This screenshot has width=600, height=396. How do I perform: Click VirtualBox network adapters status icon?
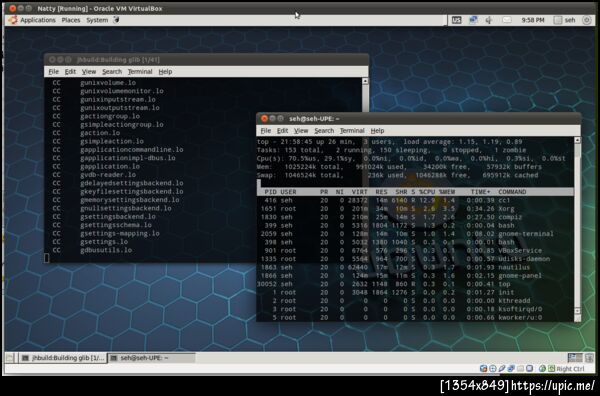tap(511, 368)
